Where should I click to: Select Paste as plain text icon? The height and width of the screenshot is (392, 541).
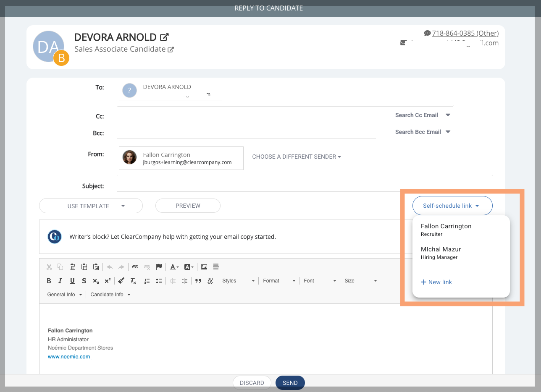click(x=84, y=267)
